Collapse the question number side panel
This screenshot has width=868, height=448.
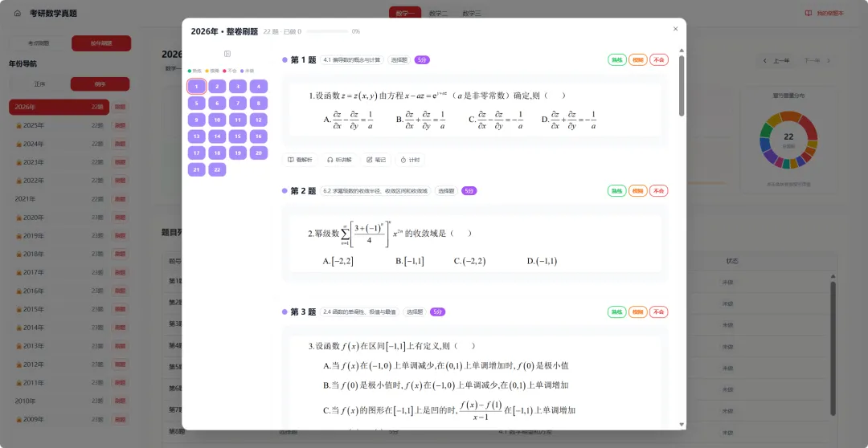tap(227, 54)
